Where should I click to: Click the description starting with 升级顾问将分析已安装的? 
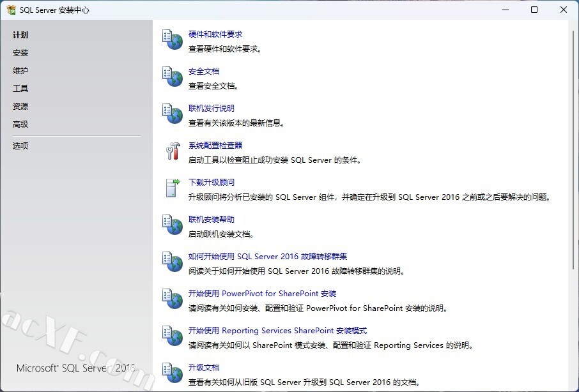pos(371,197)
